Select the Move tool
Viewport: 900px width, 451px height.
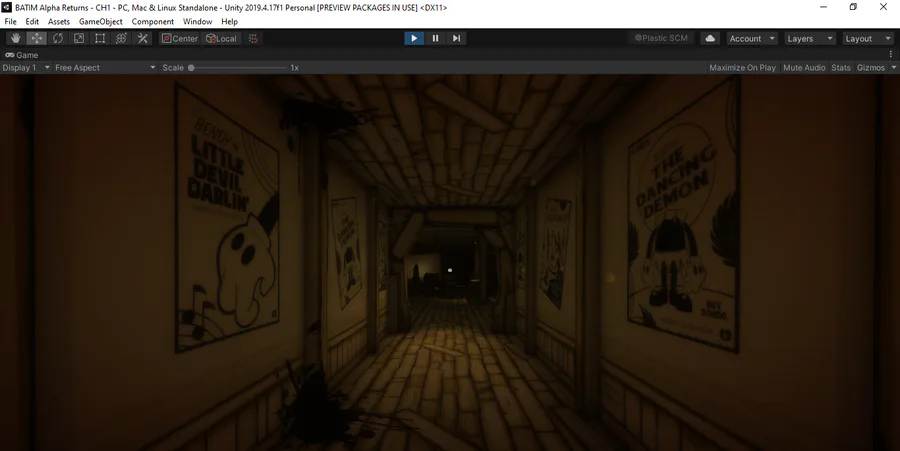(37, 38)
